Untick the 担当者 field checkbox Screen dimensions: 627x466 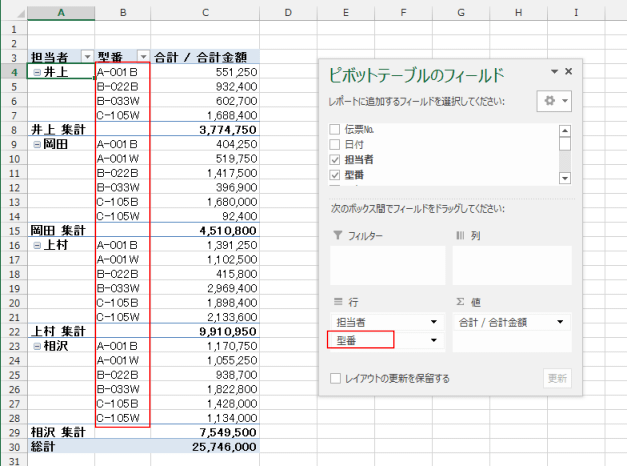[335, 160]
